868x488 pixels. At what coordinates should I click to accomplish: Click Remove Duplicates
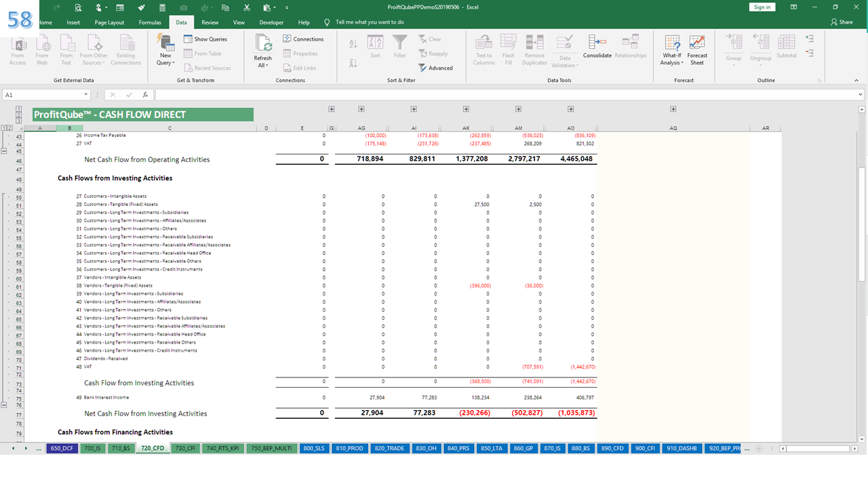point(534,51)
